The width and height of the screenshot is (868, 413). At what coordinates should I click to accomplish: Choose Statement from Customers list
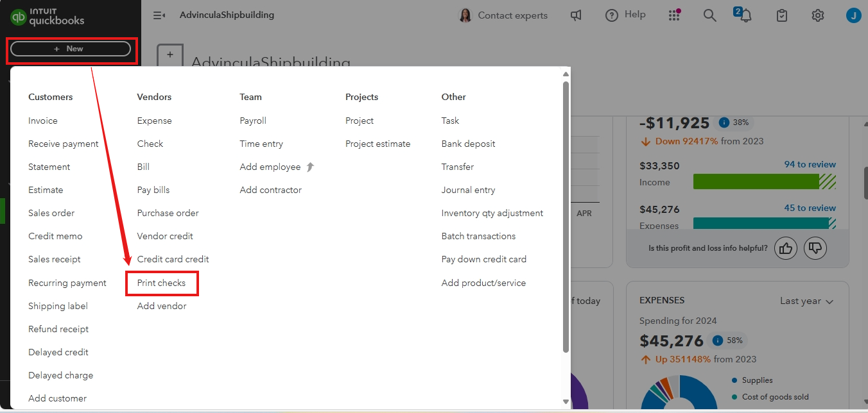coord(49,167)
